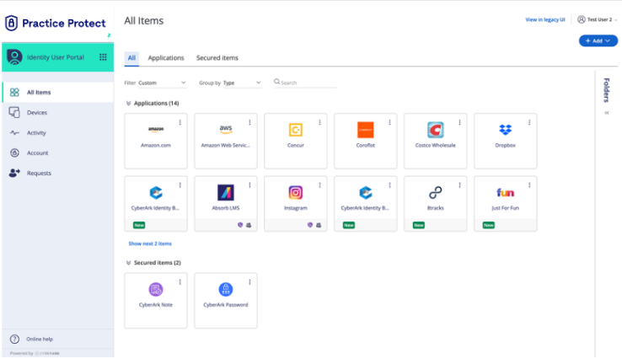This screenshot has height=364, width=622.
Task: Open the CyberArk Password card options menu
Action: point(250,282)
